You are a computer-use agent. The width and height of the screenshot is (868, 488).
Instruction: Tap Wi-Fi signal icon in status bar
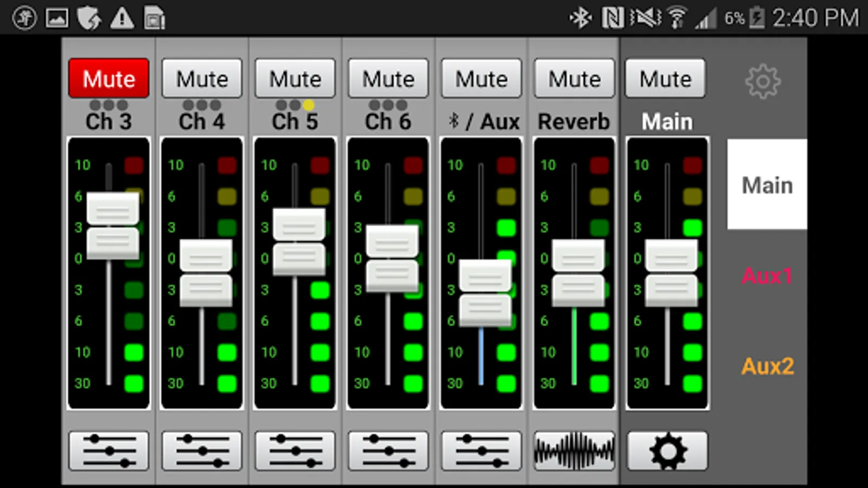coord(676,18)
